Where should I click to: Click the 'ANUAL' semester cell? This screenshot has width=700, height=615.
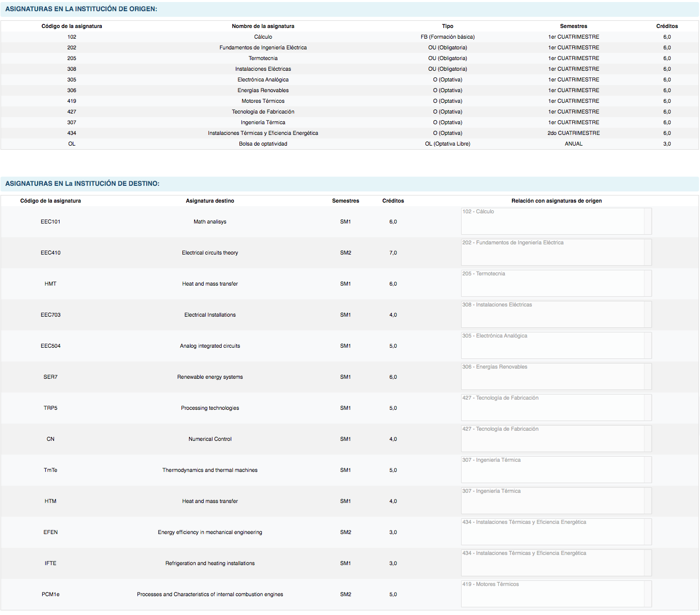574,144
